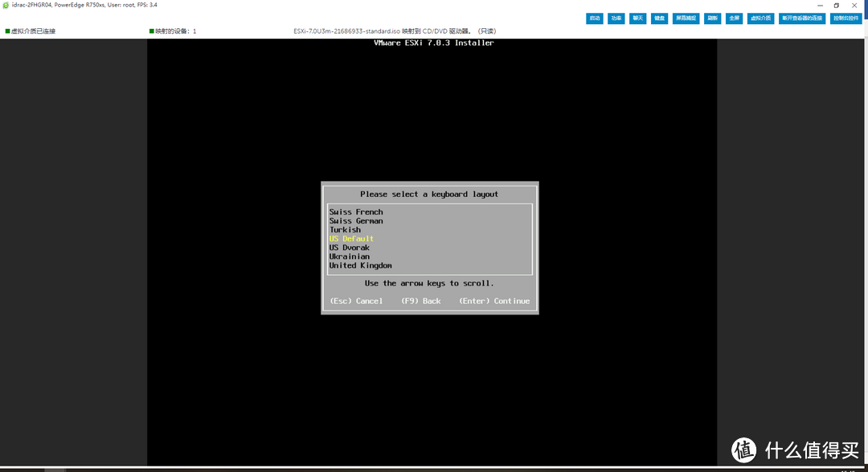Select United Kingdom keyboard layout
The width and height of the screenshot is (868, 472).
click(360, 265)
